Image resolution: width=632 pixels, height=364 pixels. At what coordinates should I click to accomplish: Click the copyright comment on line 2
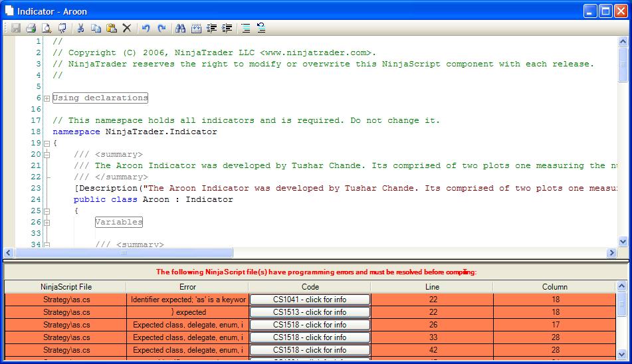pyautogui.click(x=214, y=52)
